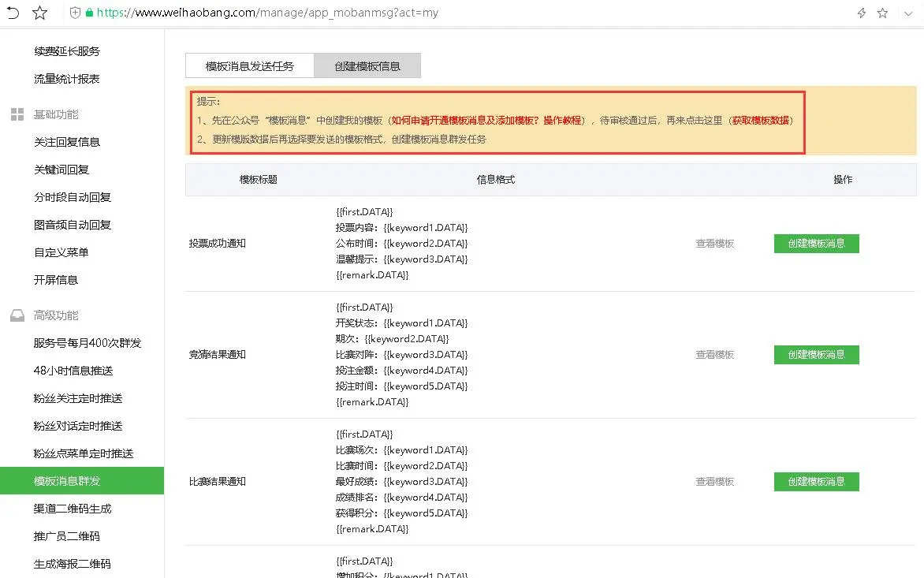Click the 成绩排名 keyword4 format line
924x578 pixels.
click(x=402, y=498)
